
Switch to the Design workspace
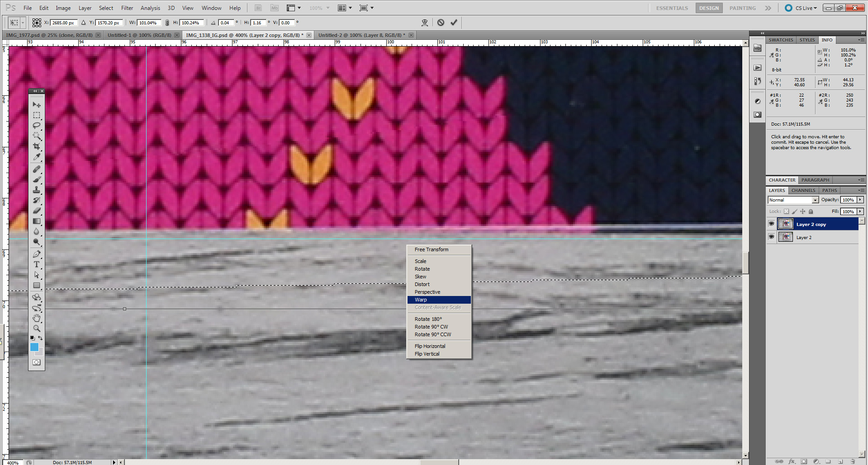(x=709, y=8)
